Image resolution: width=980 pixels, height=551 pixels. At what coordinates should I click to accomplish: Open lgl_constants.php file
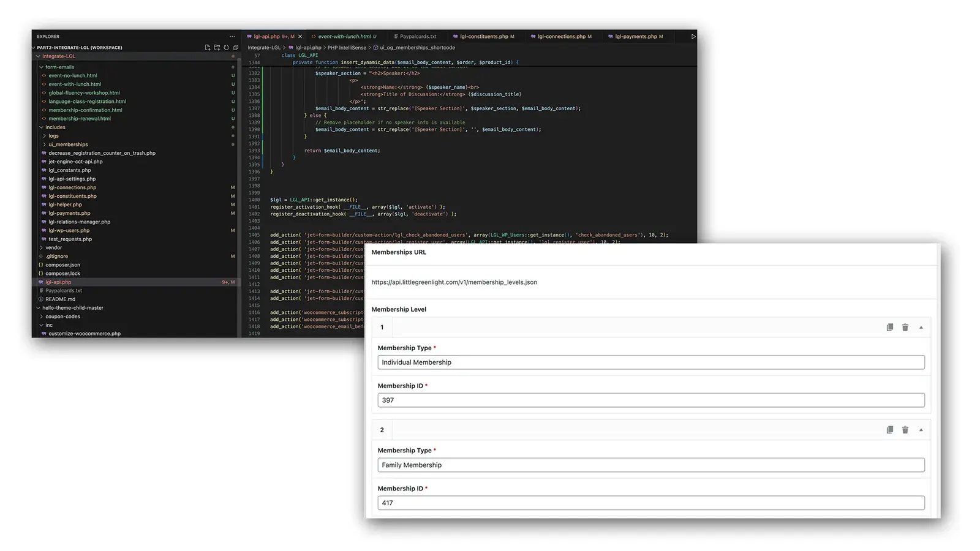click(x=69, y=170)
